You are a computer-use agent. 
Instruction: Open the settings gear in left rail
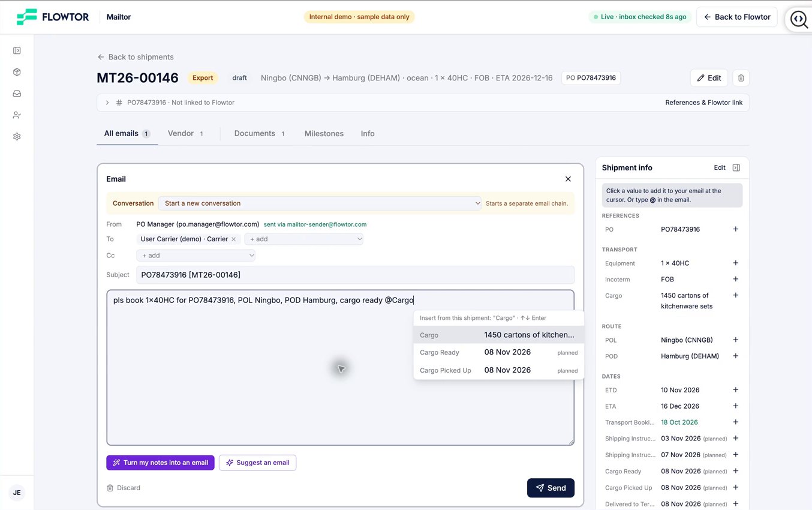pos(17,136)
